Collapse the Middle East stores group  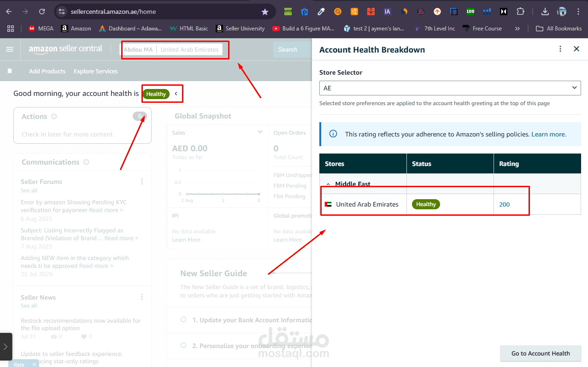tap(328, 184)
